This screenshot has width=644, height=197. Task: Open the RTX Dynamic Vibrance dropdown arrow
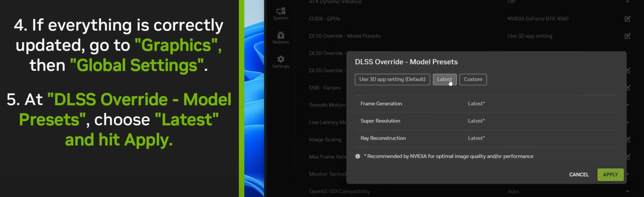[627, 2]
